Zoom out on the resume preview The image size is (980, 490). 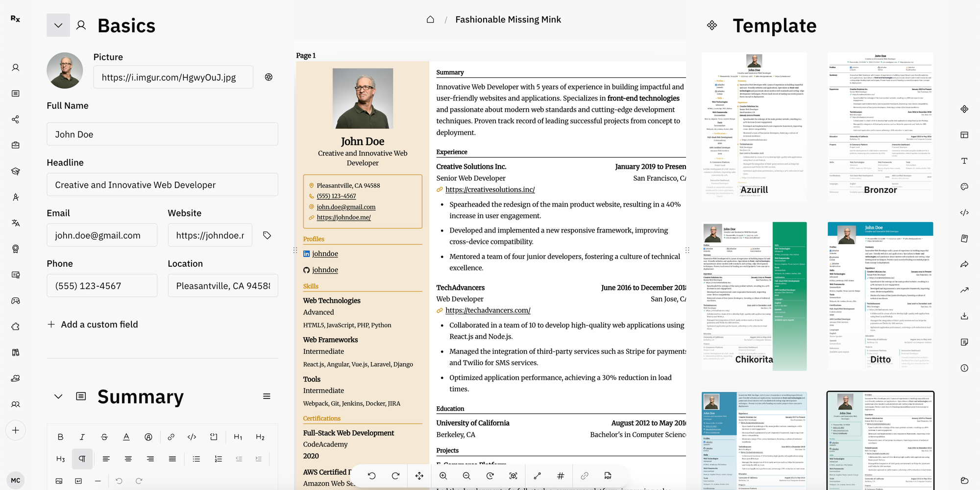pos(466,476)
